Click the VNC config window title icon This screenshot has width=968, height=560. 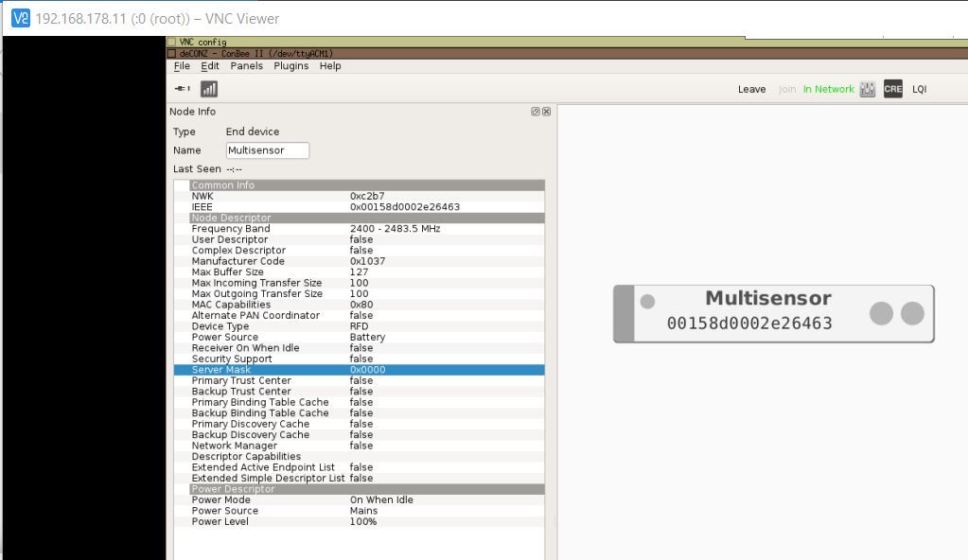[x=171, y=42]
